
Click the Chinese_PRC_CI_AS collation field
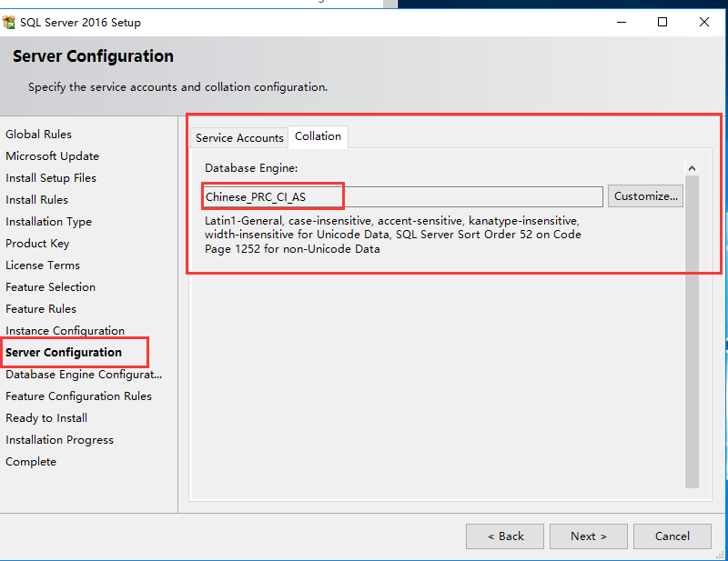pos(402,196)
